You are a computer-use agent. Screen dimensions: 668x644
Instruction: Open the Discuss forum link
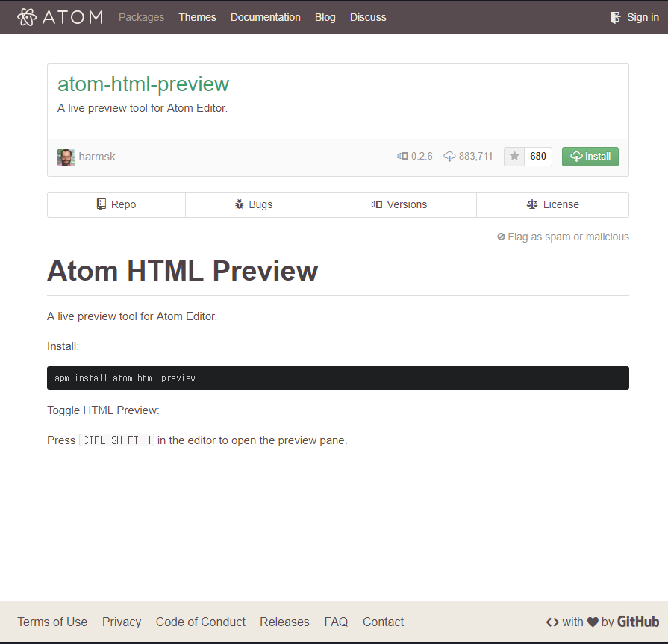(x=368, y=17)
